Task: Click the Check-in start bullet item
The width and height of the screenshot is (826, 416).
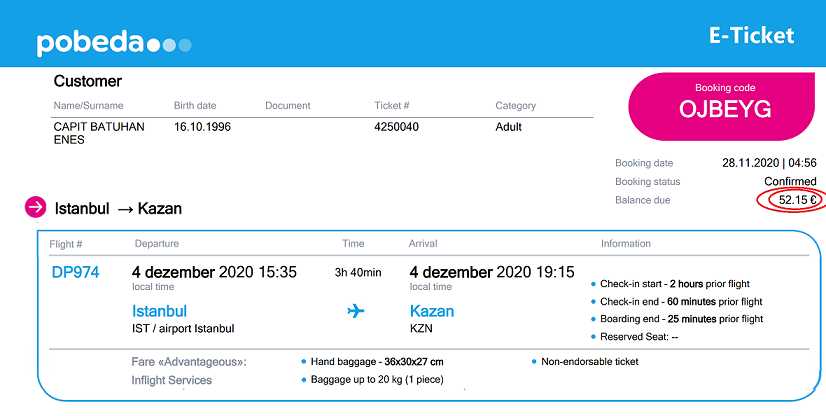Action: tap(671, 284)
